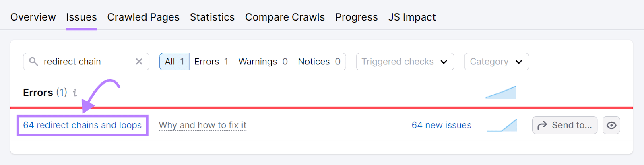The width and height of the screenshot is (644, 165).
Task: Open the Crawled Pages tab
Action: 143,17
